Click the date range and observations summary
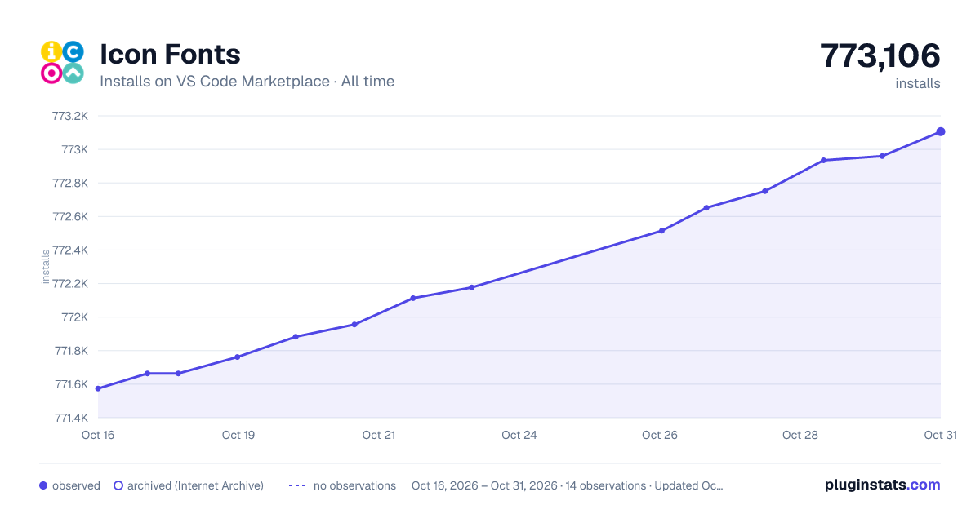The width and height of the screenshot is (980, 514). coord(568,485)
